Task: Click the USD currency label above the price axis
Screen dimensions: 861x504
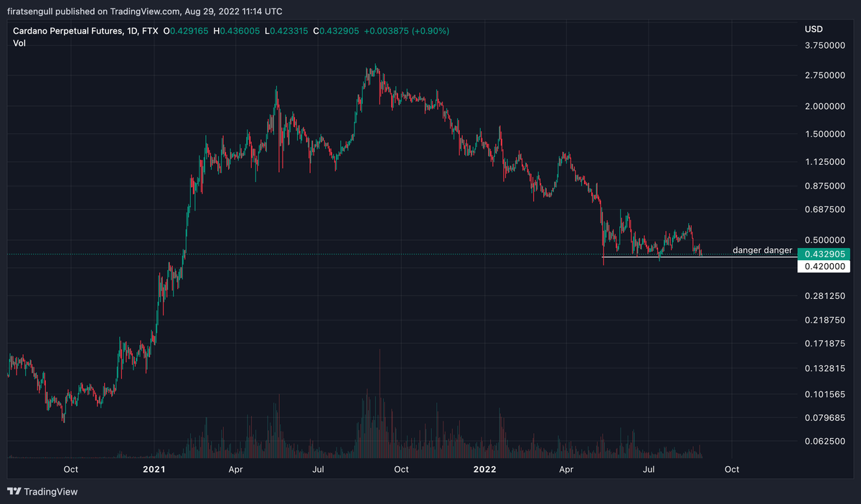Action: pyautogui.click(x=814, y=29)
